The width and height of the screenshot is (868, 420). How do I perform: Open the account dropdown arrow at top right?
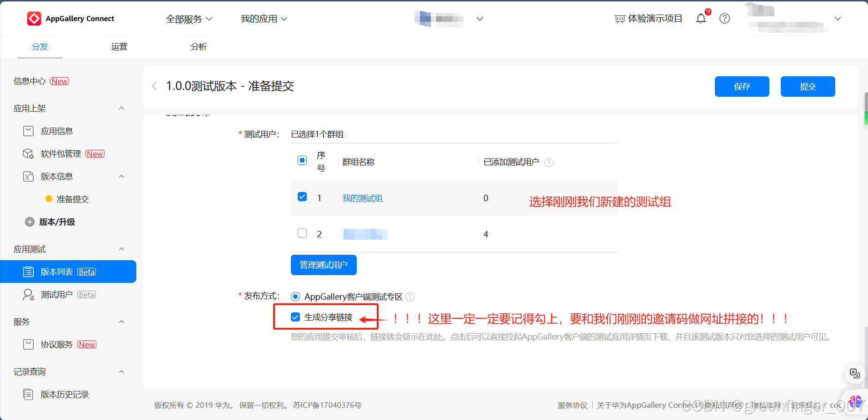[838, 19]
